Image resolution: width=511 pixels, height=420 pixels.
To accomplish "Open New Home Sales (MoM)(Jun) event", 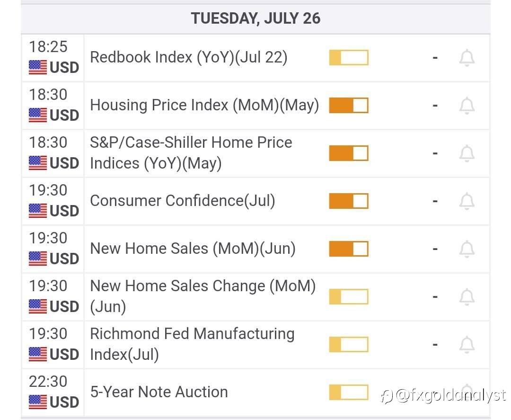I will pyautogui.click(x=193, y=249).
